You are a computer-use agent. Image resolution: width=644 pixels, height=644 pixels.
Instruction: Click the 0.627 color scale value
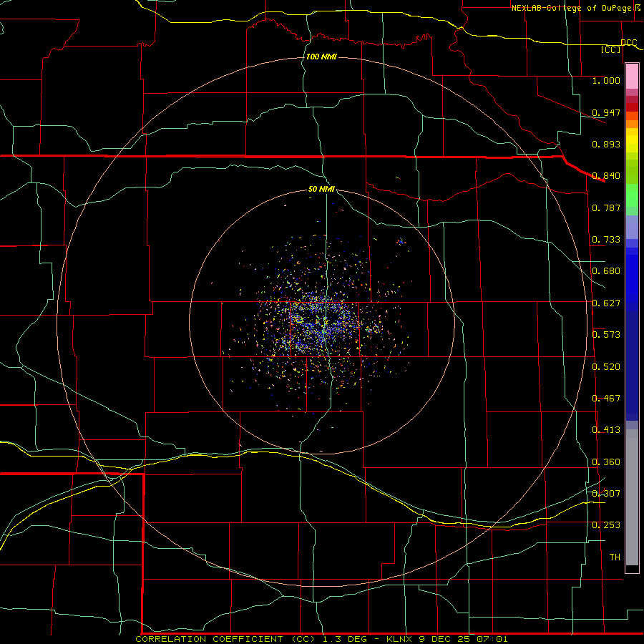pyautogui.click(x=606, y=303)
